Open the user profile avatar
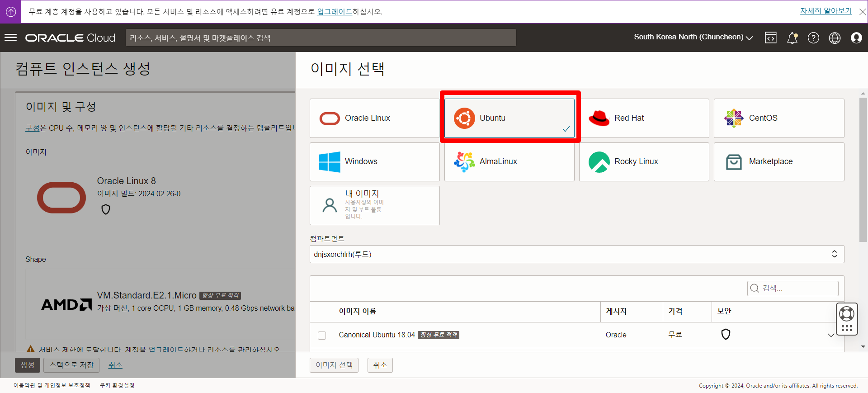This screenshot has width=868, height=393. [856, 38]
